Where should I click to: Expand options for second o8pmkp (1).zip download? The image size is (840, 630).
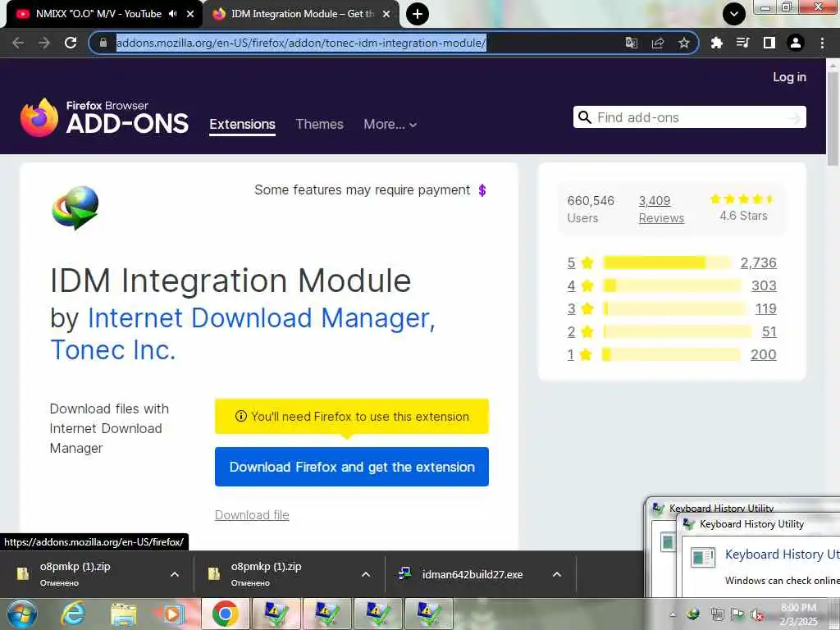point(366,574)
